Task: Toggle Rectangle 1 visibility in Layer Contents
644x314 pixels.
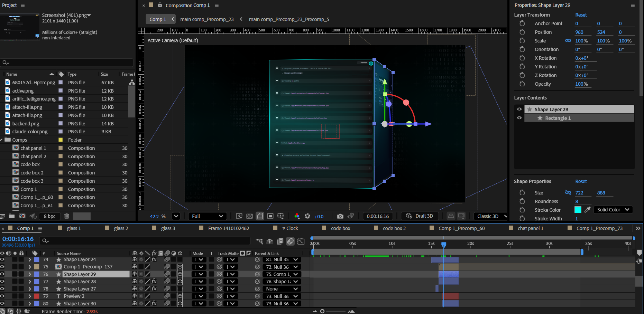Action: [519, 118]
